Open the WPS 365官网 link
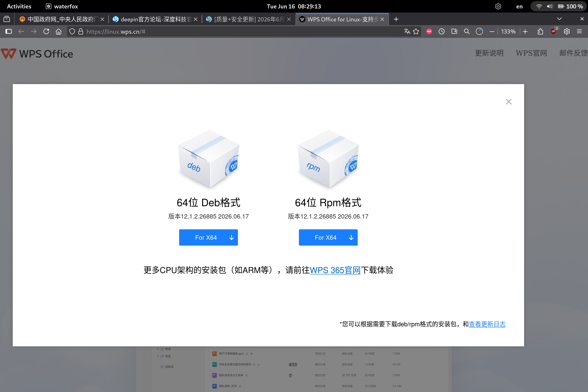Viewport: 588px width, 392px height. 335,270
